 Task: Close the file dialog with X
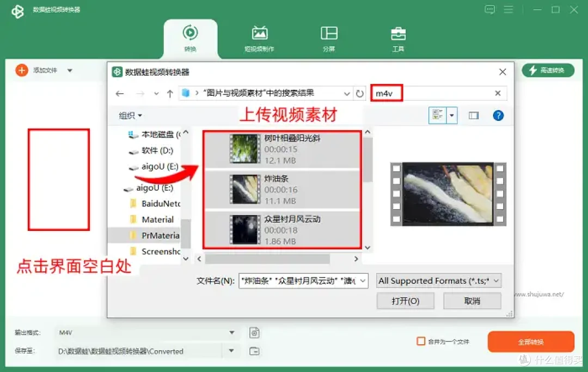(x=503, y=72)
